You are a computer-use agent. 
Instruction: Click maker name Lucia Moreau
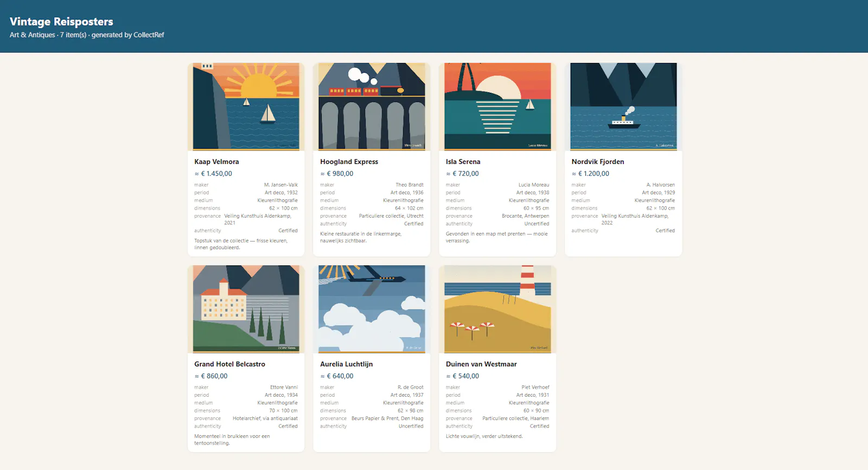534,185
